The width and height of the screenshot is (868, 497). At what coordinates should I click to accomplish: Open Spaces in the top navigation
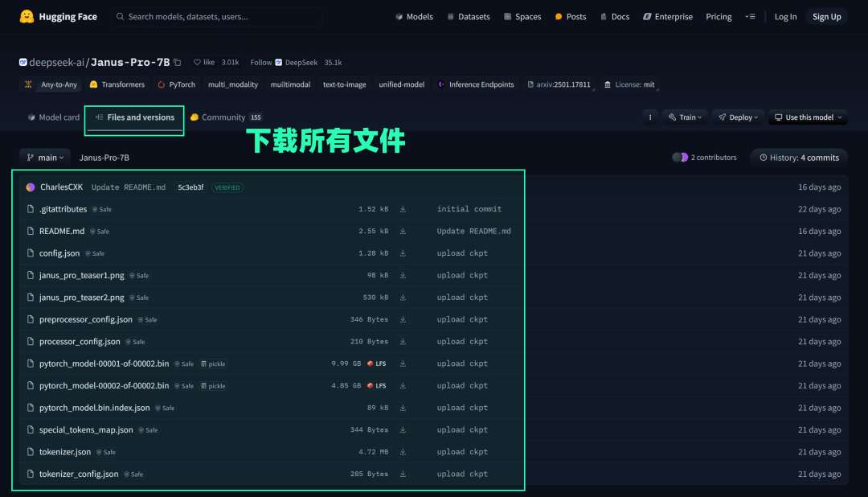click(x=522, y=17)
